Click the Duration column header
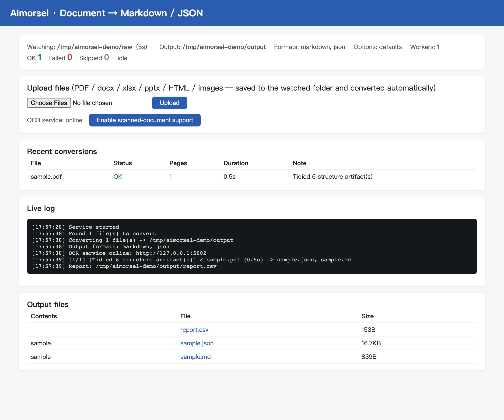 tap(236, 163)
